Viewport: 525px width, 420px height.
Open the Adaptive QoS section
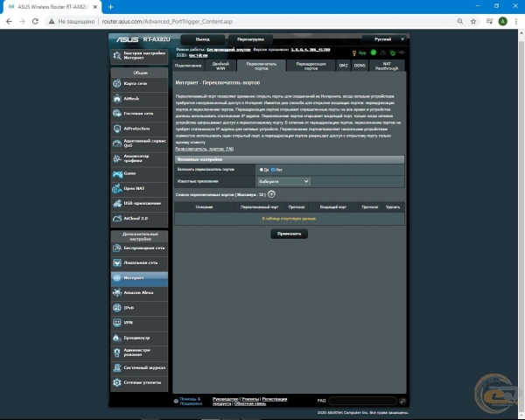(139, 143)
